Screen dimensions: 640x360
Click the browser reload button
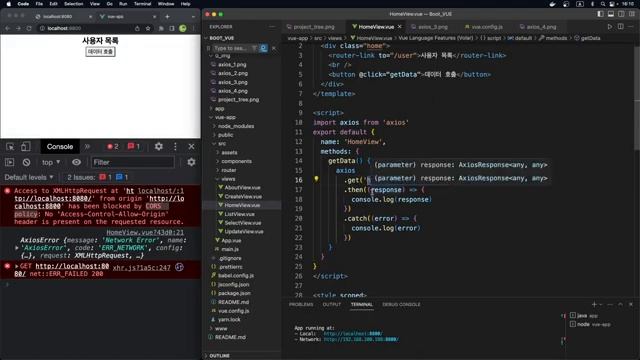[29, 28]
